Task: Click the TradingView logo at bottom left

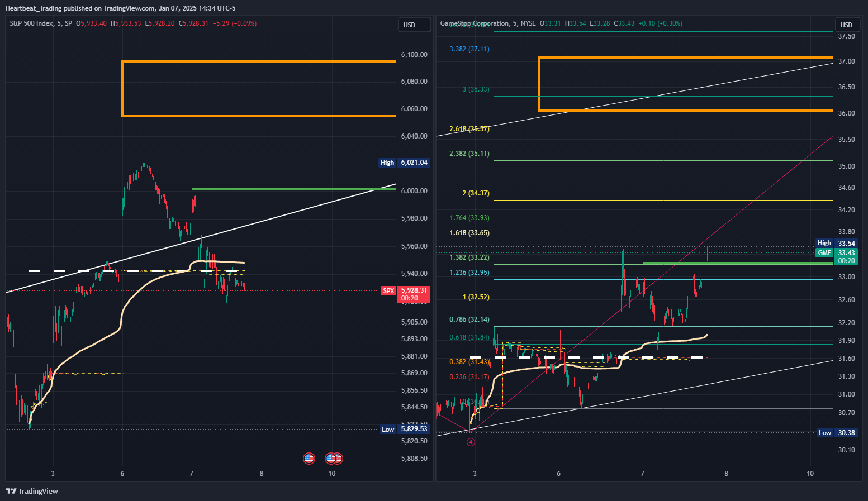Action: pos(32,491)
